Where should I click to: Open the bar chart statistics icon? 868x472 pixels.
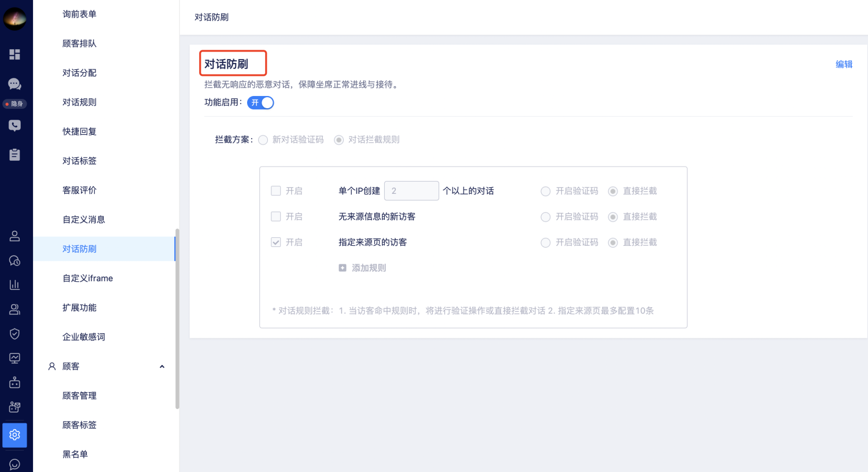(x=15, y=285)
